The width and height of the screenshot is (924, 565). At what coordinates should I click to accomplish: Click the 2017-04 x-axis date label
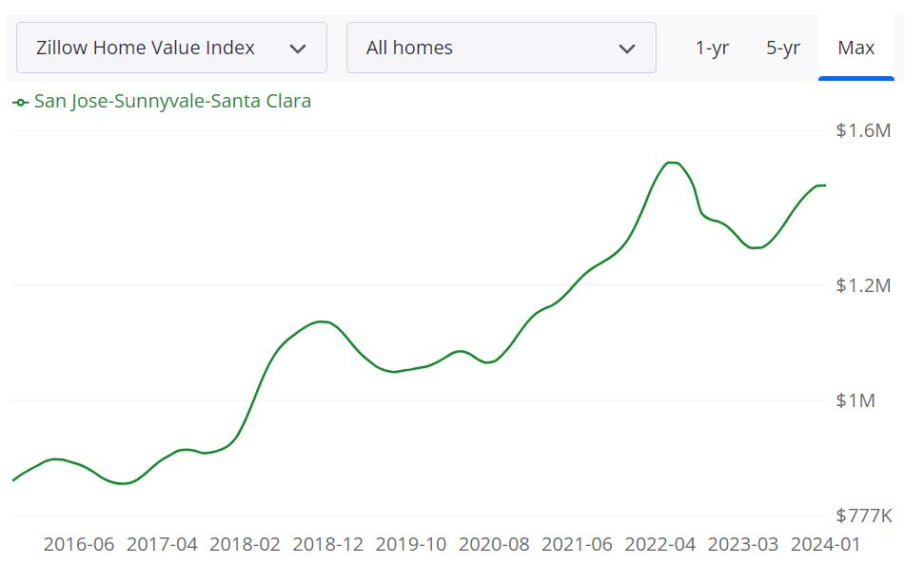pyautogui.click(x=162, y=544)
